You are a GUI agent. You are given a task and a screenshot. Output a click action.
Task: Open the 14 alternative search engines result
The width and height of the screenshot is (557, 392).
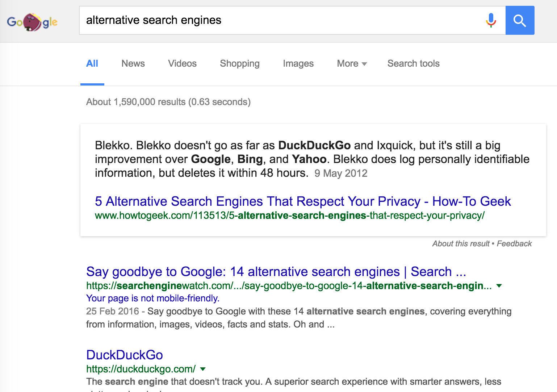276,272
